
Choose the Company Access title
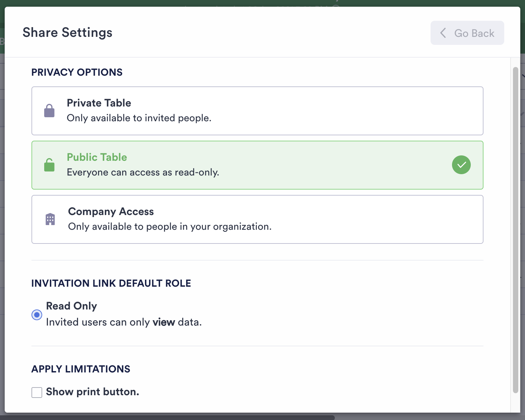pyautogui.click(x=111, y=211)
